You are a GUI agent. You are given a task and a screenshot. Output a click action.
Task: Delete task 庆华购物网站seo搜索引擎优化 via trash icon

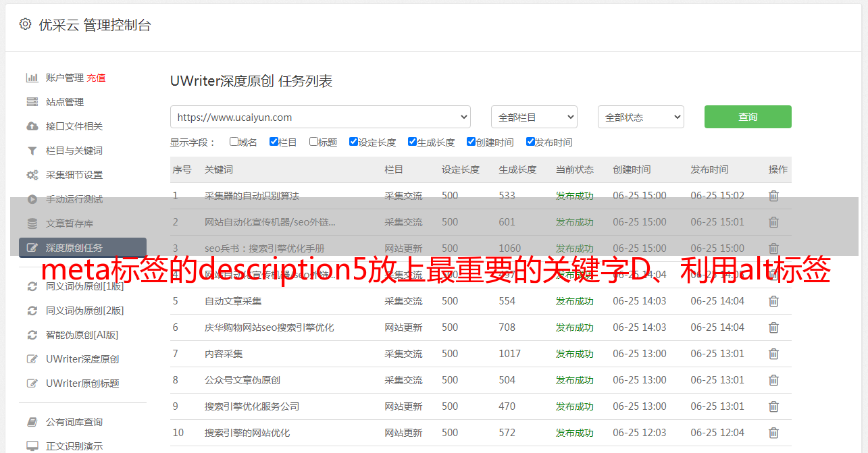pos(773,327)
